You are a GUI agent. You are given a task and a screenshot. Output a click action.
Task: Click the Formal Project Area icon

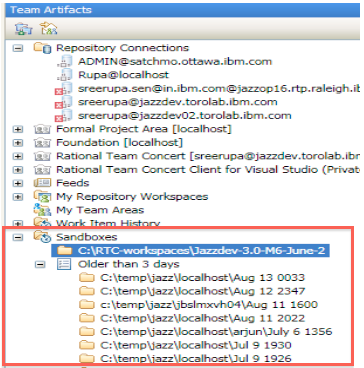[42, 129]
